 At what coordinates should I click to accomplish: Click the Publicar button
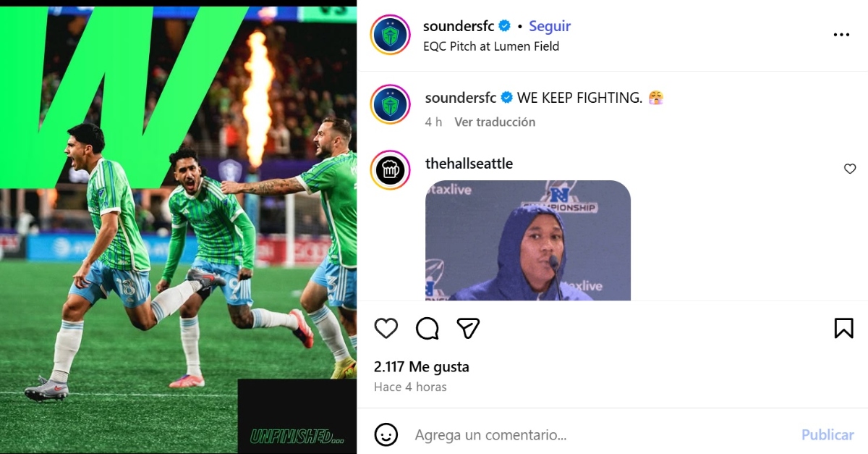(x=827, y=435)
